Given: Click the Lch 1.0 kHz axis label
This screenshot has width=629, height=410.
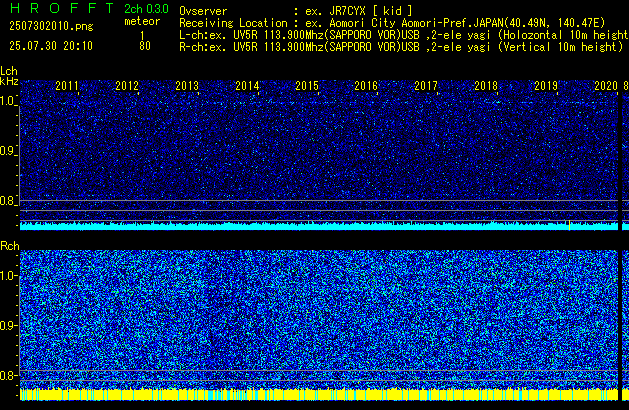Looking at the screenshot, I should point(8,101).
